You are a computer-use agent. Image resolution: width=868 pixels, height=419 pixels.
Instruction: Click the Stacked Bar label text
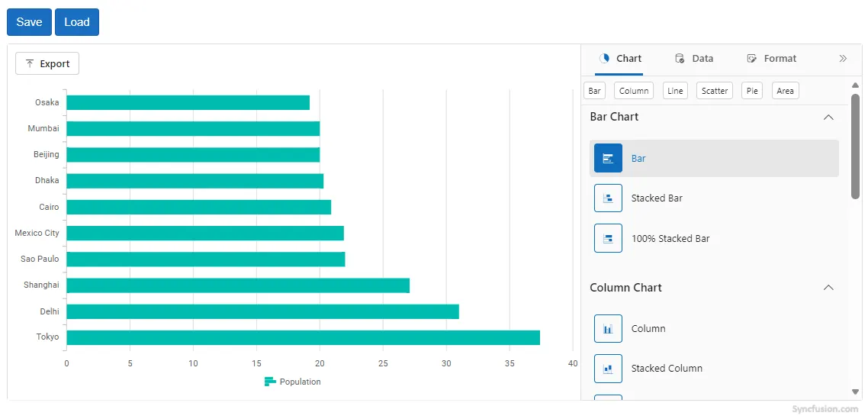point(657,198)
